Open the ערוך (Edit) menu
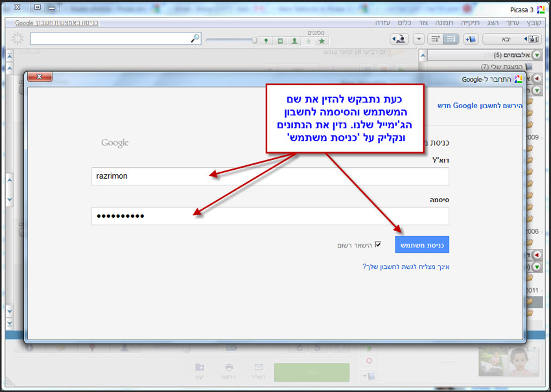 (x=512, y=23)
